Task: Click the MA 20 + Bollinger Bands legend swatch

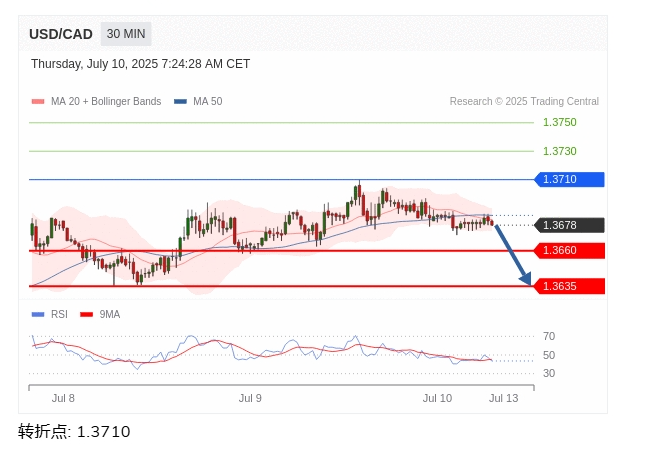Action: click(x=38, y=102)
